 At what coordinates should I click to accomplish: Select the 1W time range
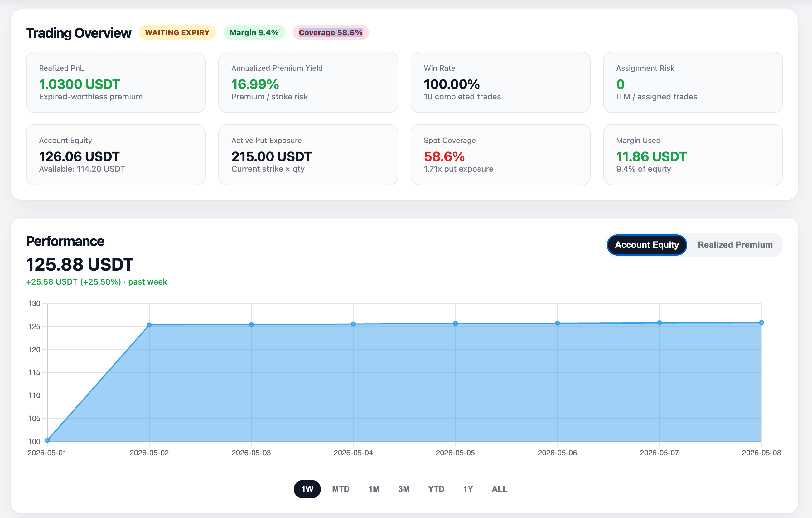307,489
